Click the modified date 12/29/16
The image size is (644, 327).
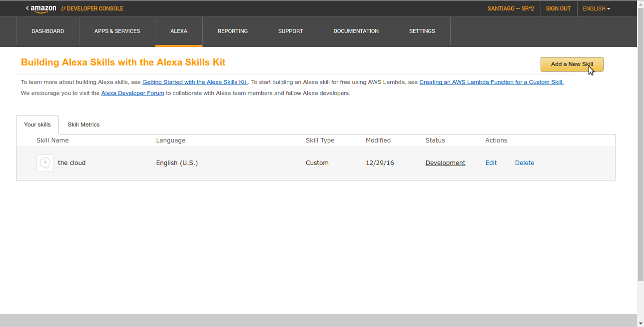380,163
